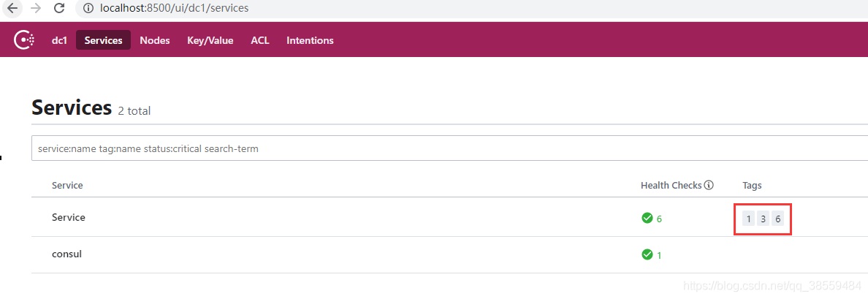Click the Consul logo icon
Image resolution: width=868 pixels, height=299 pixels.
pyautogui.click(x=24, y=40)
